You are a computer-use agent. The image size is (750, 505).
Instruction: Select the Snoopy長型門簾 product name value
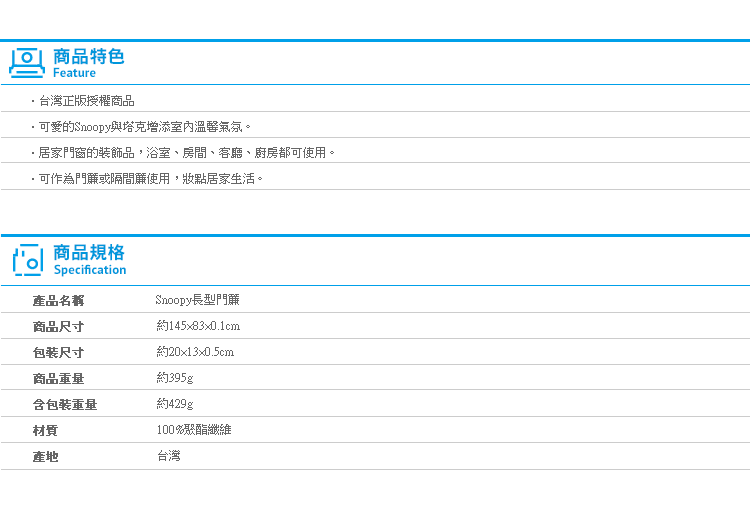pos(198,300)
